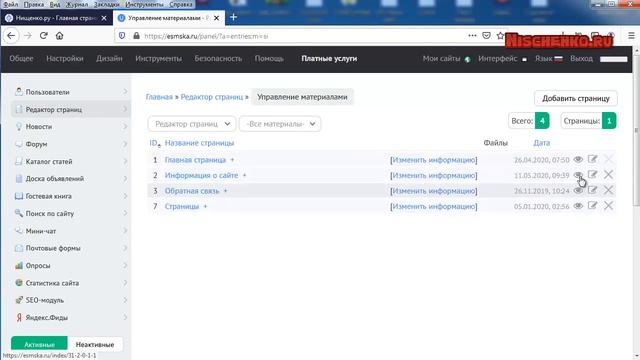
Task: Open the -Все материалы- filter dropdown
Action: [x=280, y=124]
